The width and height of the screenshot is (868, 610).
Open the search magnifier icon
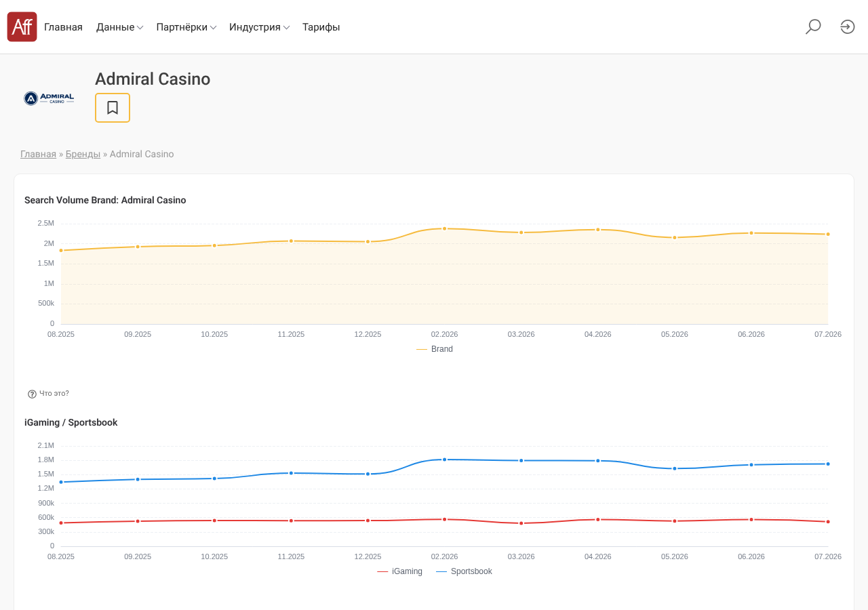pos(813,27)
